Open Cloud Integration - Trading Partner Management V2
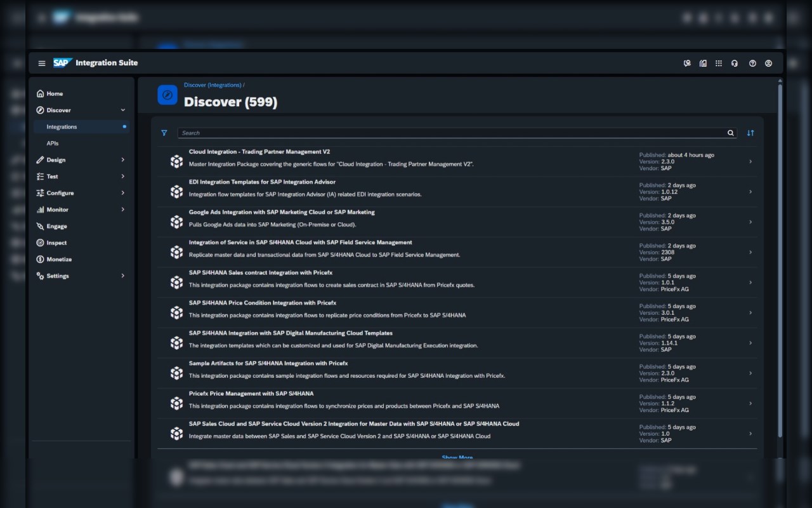812x508 pixels. pos(259,152)
